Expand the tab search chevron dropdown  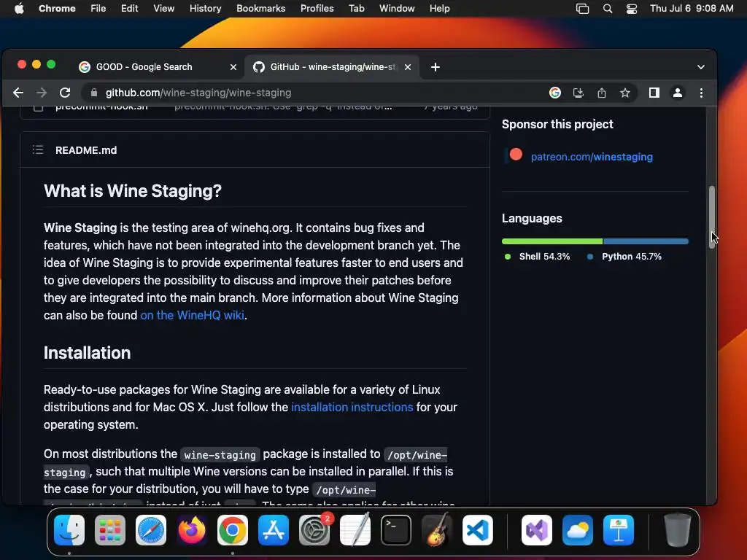click(701, 67)
